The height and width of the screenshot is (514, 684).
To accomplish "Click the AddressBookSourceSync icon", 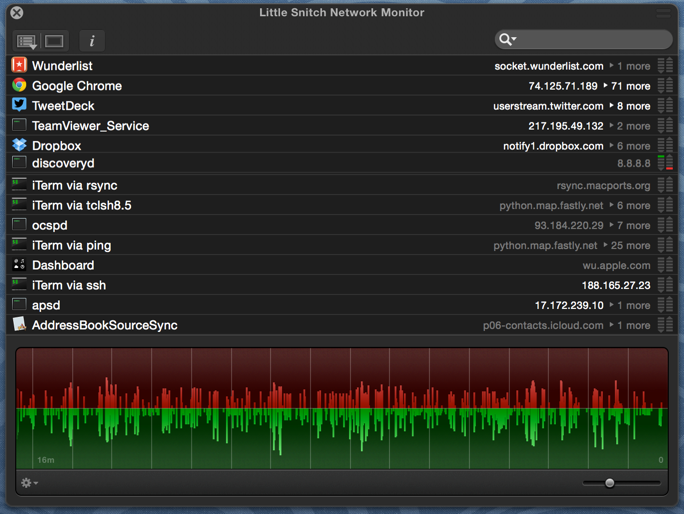I will click(x=19, y=324).
